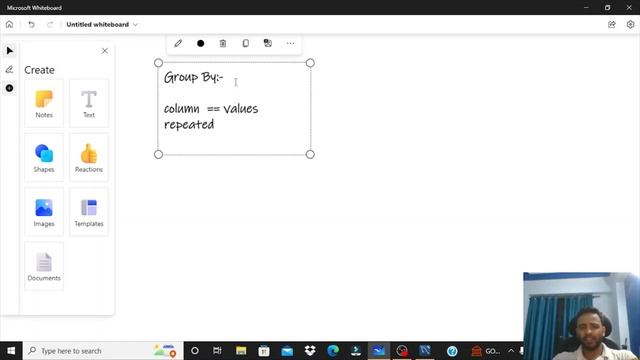This screenshot has width=640, height=360.
Task: Click the bottom-left resize handle of text box
Action: coord(158,154)
